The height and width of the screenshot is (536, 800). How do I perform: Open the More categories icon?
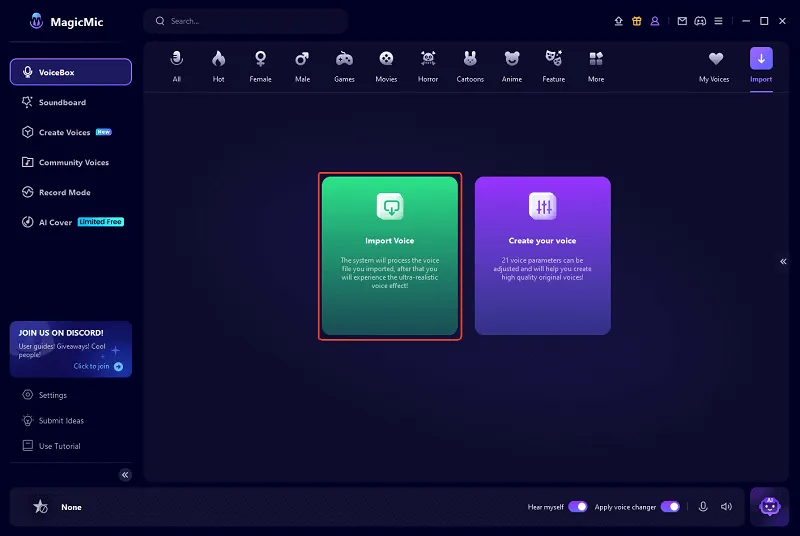coord(596,66)
